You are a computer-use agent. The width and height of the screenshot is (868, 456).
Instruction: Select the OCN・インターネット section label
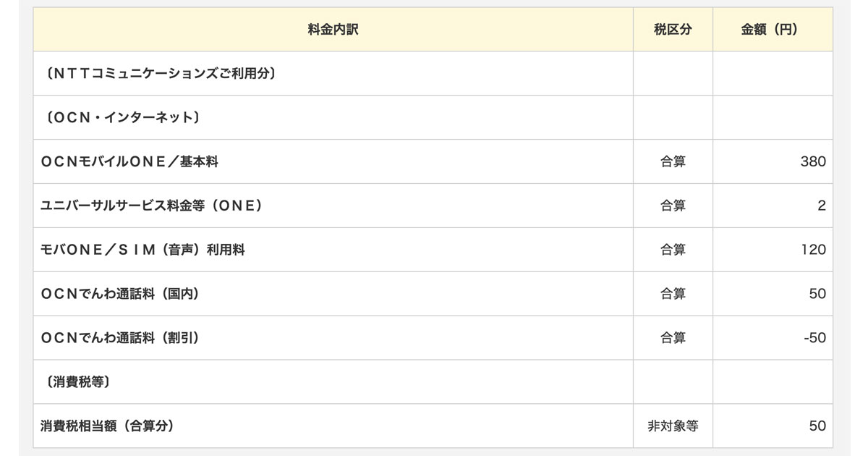point(122,117)
